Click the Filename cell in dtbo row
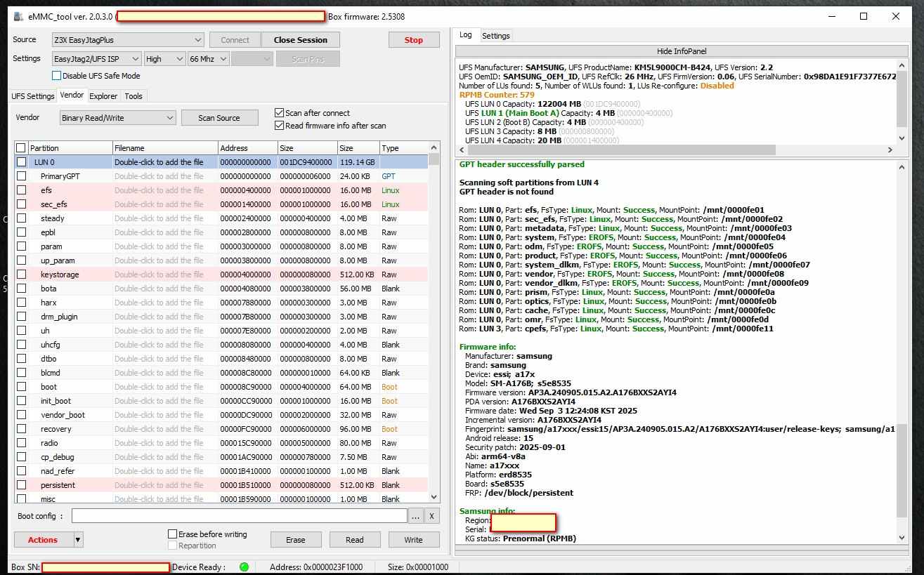The height and width of the screenshot is (575, 924). coord(165,359)
